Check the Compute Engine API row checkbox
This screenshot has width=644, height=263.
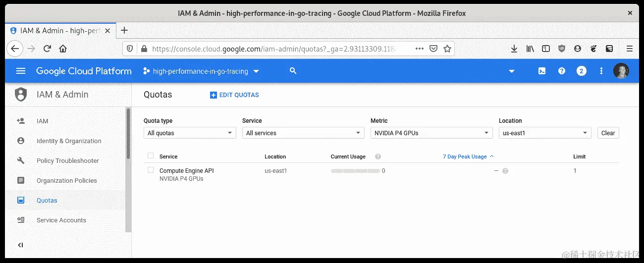point(151,170)
